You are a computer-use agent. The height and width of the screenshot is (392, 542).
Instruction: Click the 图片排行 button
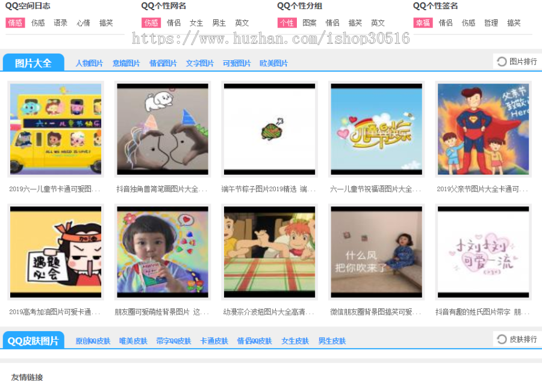coord(517,62)
